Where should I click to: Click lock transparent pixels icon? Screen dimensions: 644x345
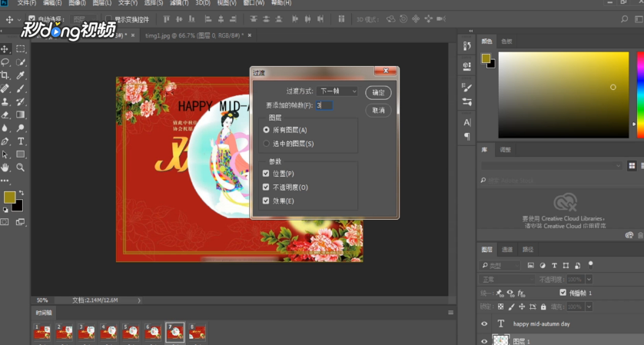(500, 307)
